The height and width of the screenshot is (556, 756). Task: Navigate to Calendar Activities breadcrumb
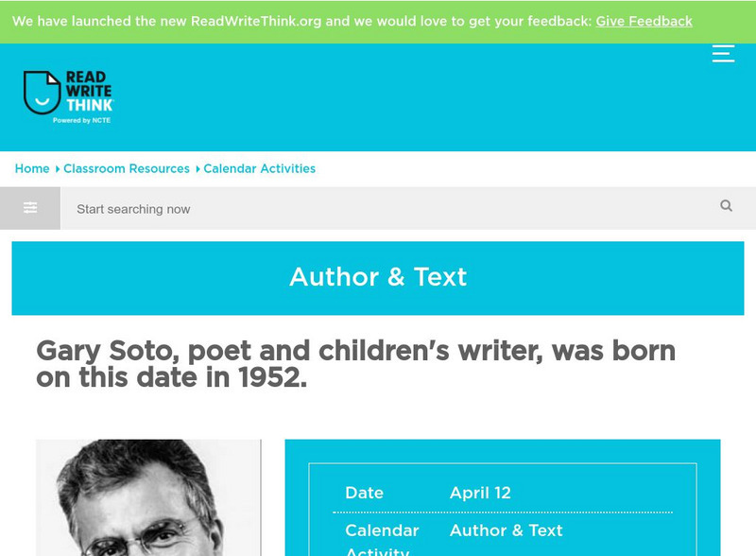pyautogui.click(x=260, y=168)
